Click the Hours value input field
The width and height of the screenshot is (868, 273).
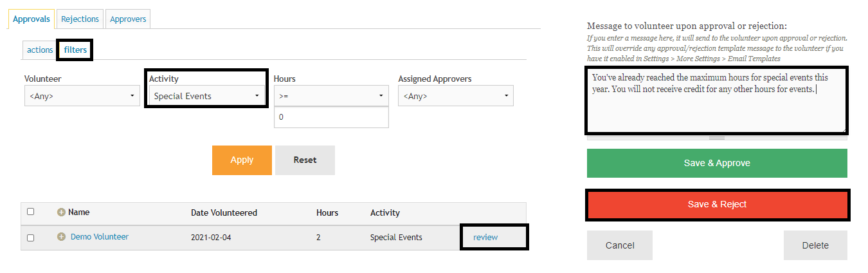331,117
